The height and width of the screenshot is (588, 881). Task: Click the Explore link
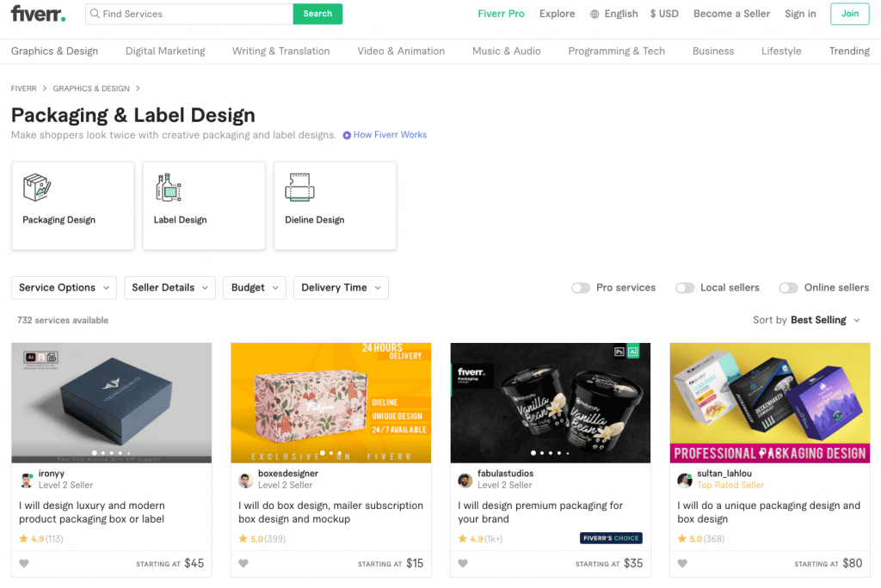(x=557, y=14)
